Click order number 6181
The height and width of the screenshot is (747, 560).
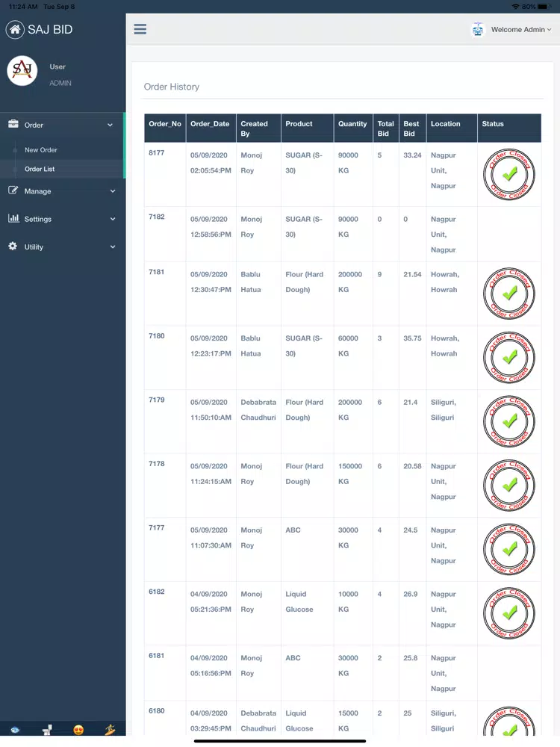(x=157, y=655)
